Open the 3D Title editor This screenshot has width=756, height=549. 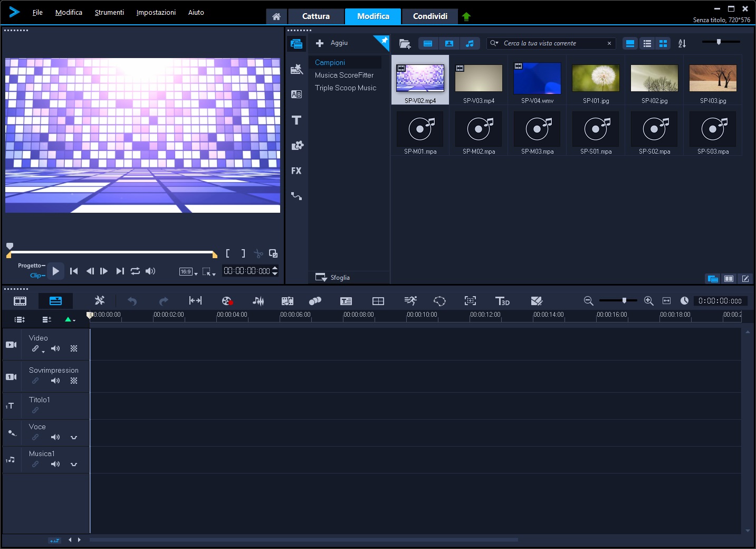click(502, 301)
